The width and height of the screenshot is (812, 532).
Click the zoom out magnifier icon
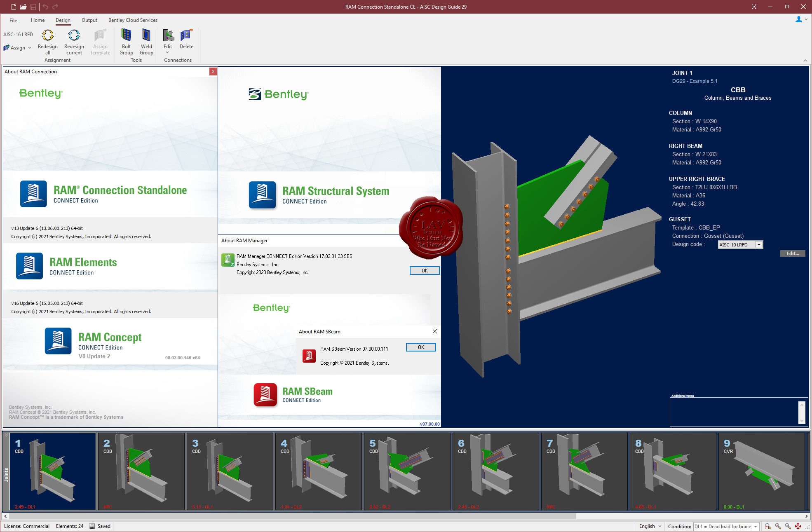click(788, 526)
